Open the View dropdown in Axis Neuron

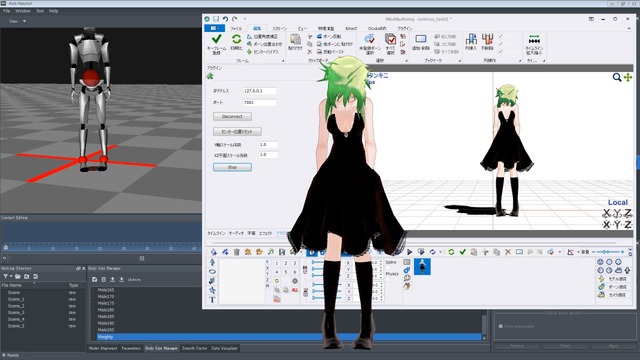[18, 21]
